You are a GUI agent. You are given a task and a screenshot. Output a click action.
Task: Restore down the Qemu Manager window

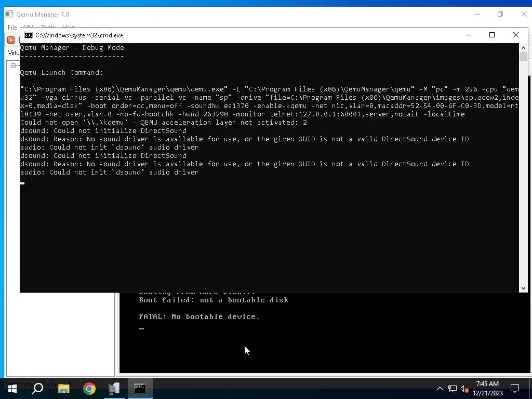(500, 14)
